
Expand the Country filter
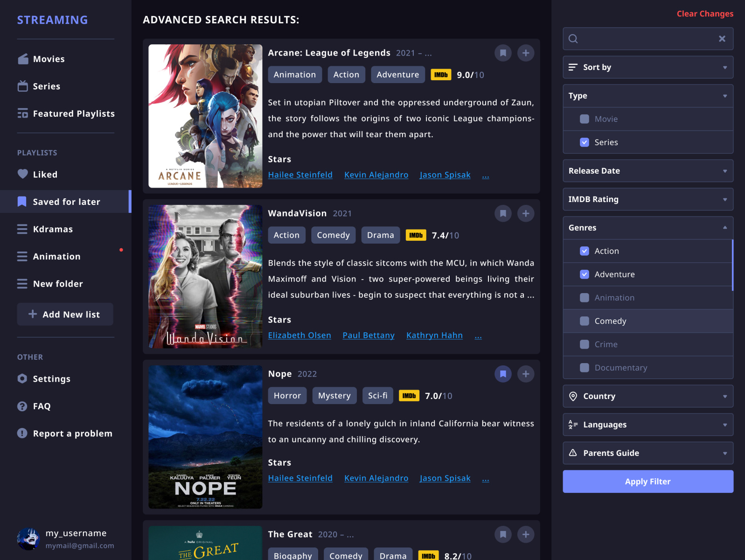[648, 396]
